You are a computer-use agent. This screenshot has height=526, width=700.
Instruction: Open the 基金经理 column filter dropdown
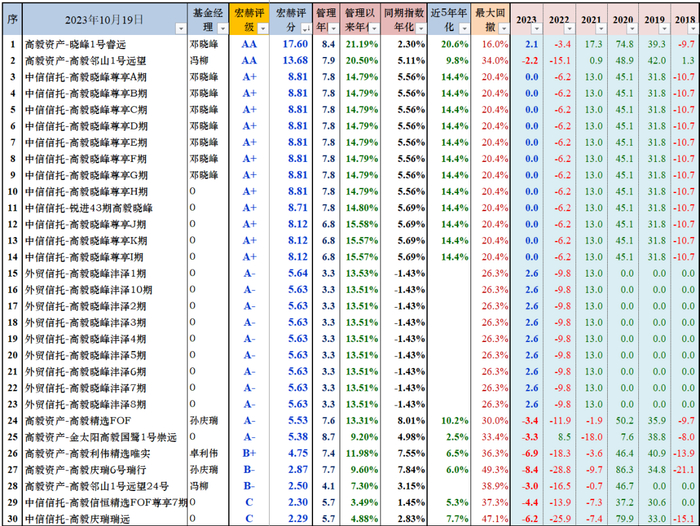pyautogui.click(x=222, y=29)
